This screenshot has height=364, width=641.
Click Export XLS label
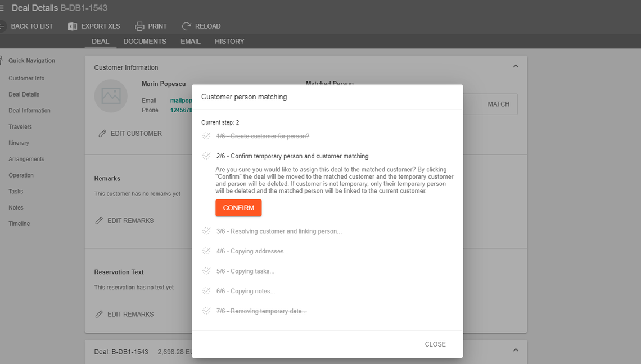[x=101, y=26]
